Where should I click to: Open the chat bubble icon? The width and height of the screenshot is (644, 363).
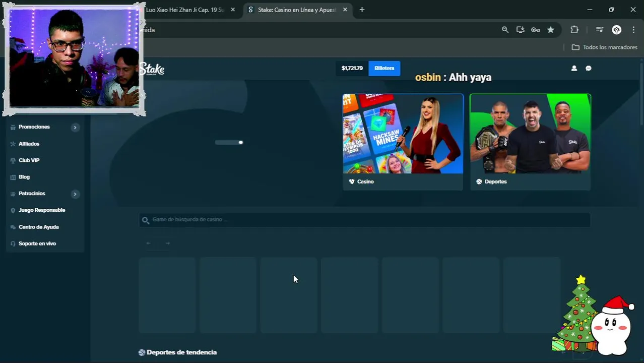coord(588,68)
